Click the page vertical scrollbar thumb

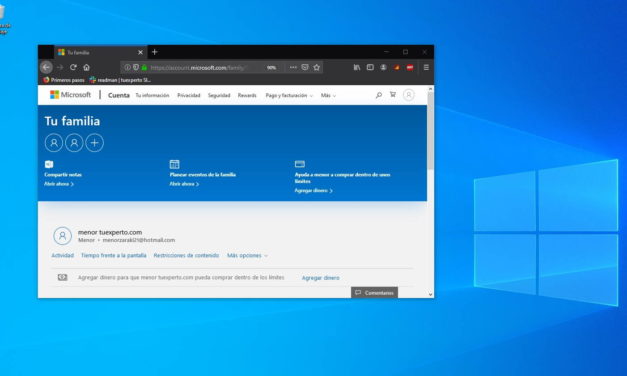(x=430, y=130)
